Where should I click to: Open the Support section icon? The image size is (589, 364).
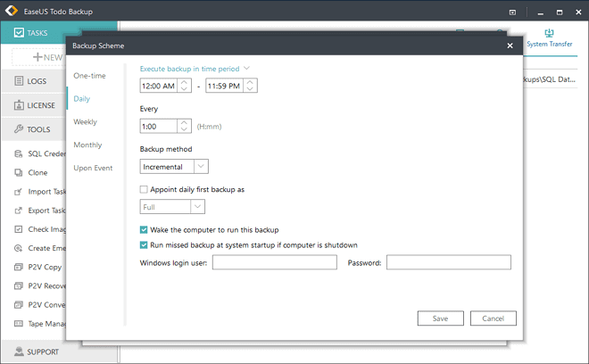20,352
